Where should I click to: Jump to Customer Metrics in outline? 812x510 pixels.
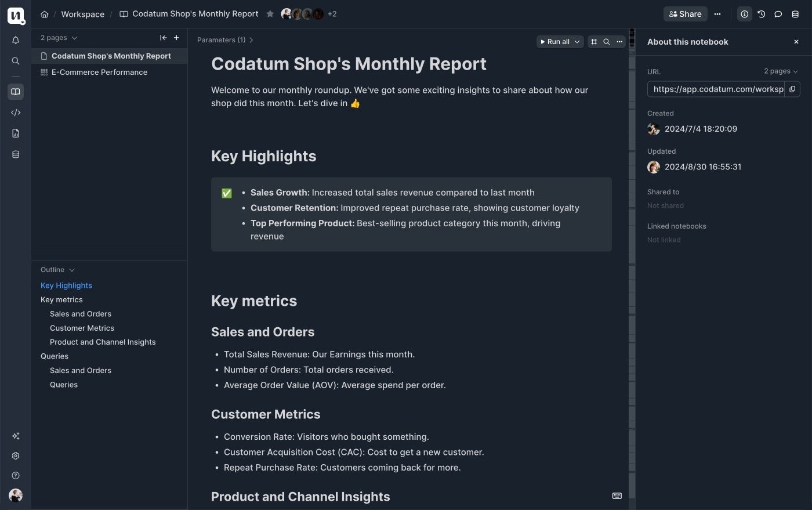[82, 328]
